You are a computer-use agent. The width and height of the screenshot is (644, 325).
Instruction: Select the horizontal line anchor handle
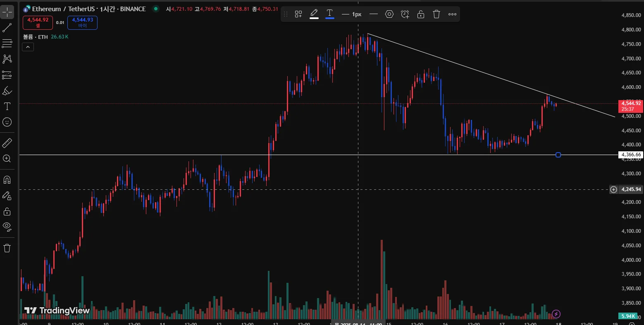pyautogui.click(x=558, y=155)
